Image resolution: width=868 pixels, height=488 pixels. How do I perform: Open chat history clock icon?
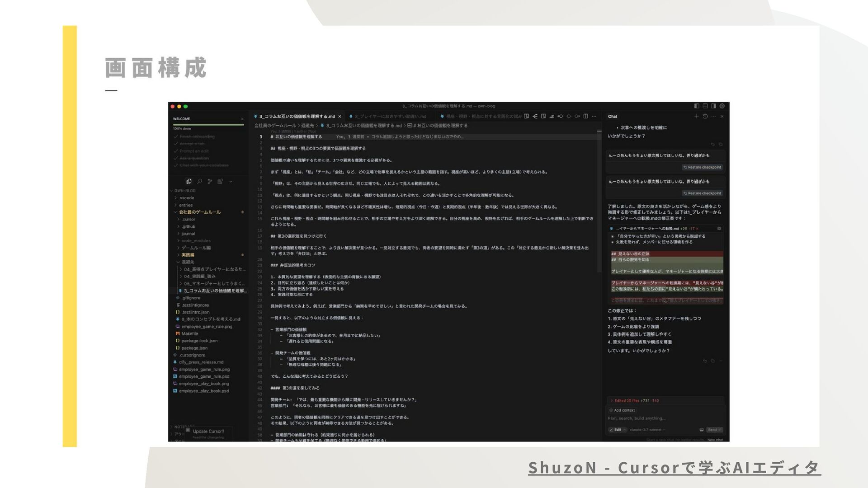click(x=705, y=117)
